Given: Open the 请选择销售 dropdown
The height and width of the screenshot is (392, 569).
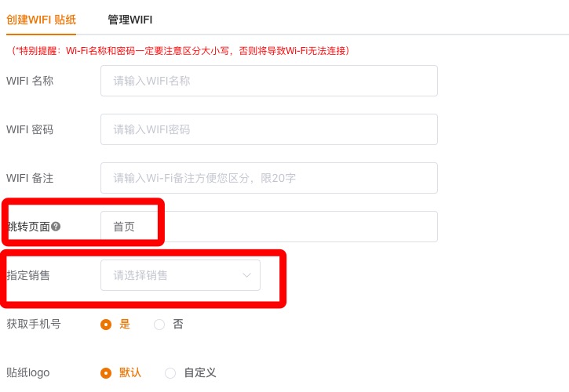Looking at the screenshot, I should point(173,275).
